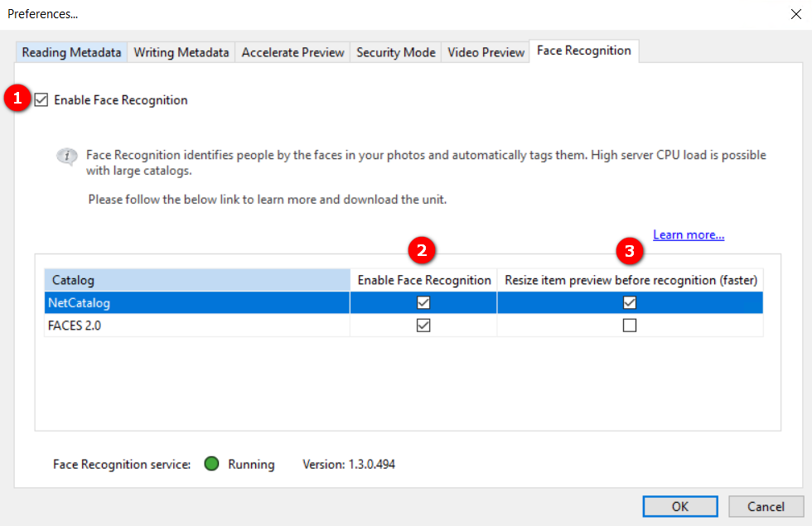This screenshot has width=812, height=526.
Task: Follow the Learn more link
Action: 689,235
